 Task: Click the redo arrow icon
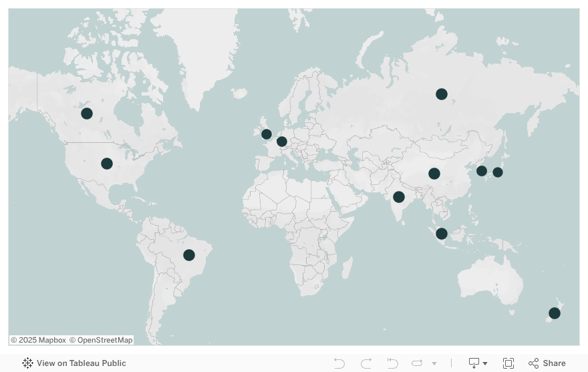point(366,363)
